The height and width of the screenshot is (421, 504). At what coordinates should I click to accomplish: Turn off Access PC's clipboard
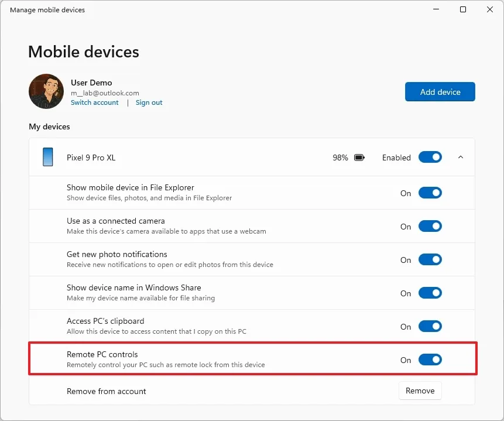coord(430,326)
